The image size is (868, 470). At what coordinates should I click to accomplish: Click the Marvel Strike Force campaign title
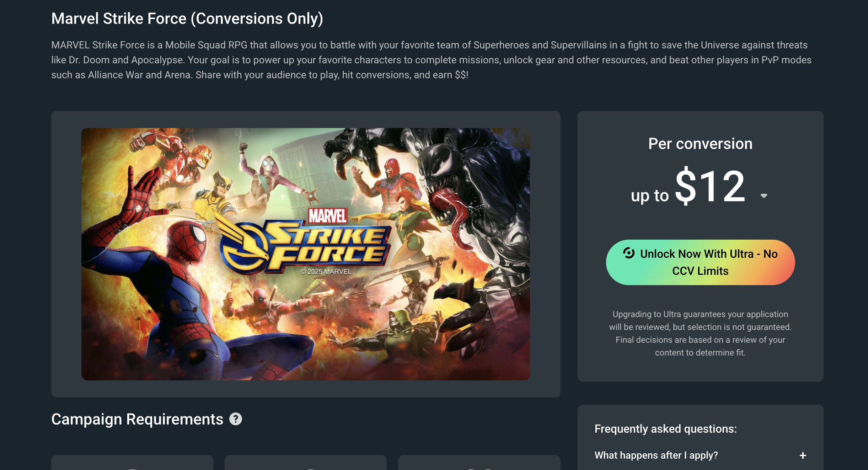[187, 18]
